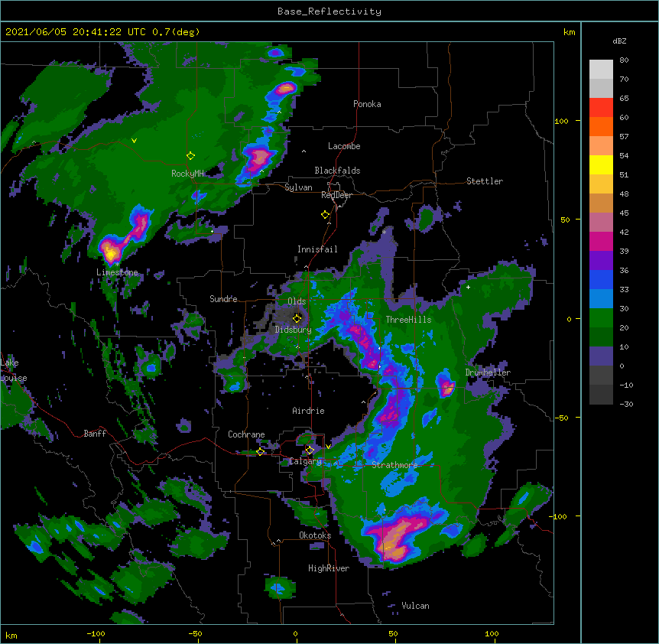Click the Calgary label
659x644 pixels.
[x=306, y=461]
